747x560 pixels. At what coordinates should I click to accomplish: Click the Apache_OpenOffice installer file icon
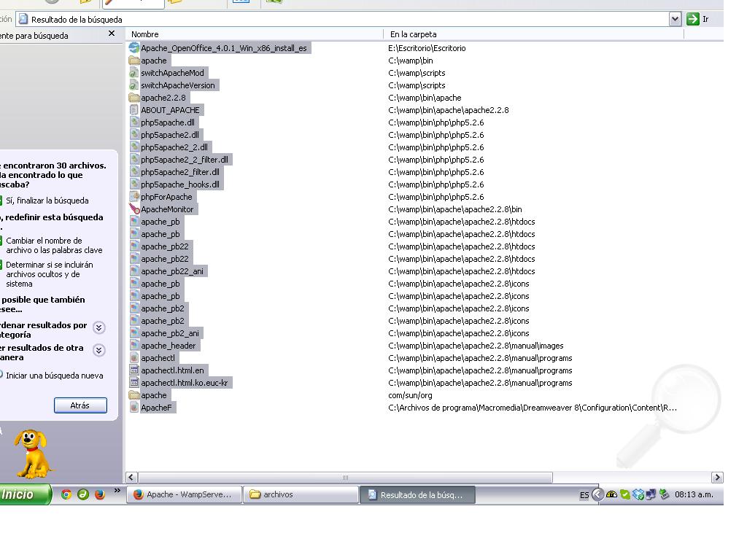pos(134,48)
